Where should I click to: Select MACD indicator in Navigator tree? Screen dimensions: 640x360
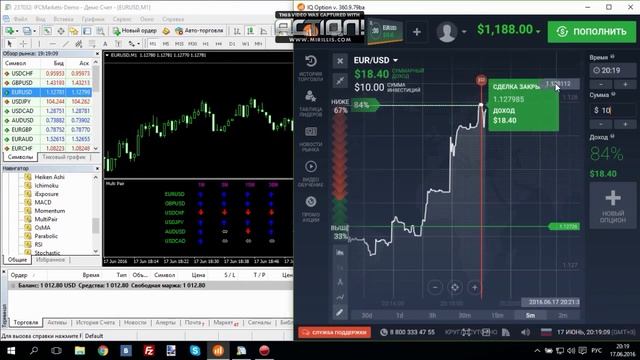click(x=43, y=202)
